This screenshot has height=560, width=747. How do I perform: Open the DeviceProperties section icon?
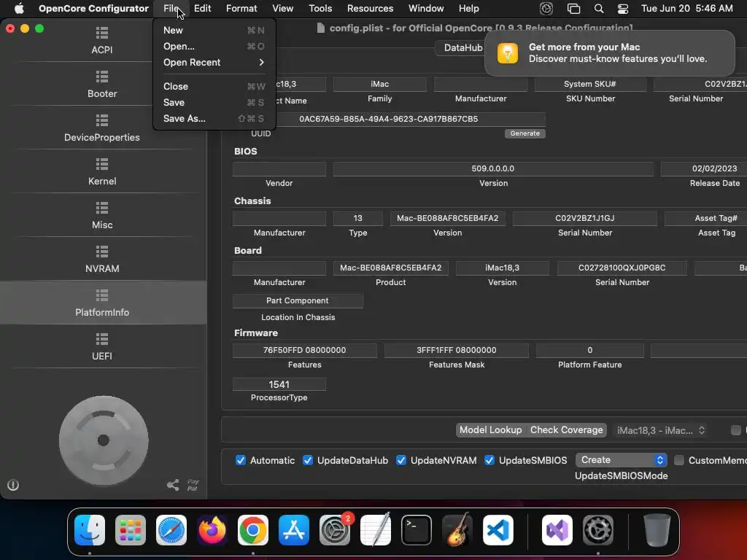pos(102,120)
